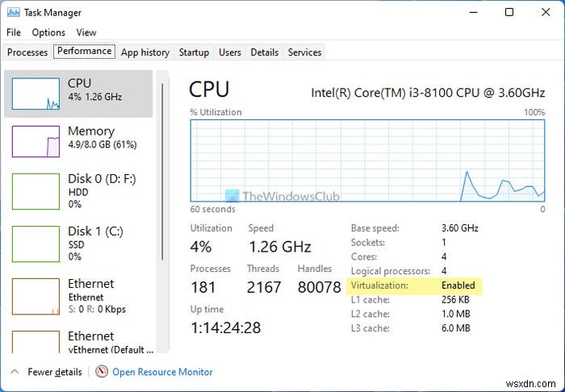Click the Sockets value 1
The height and width of the screenshot is (392, 565).
(444, 242)
